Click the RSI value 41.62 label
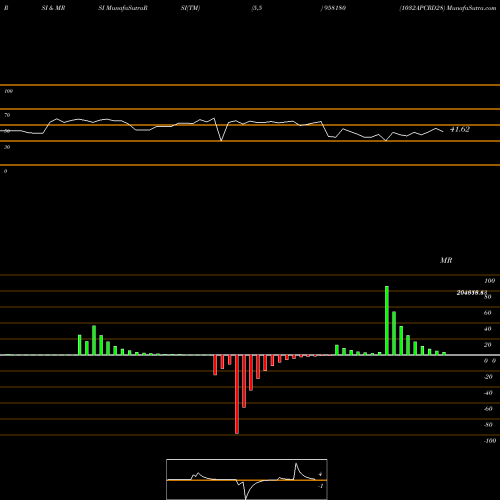The height and width of the screenshot is (500, 500). [x=460, y=129]
